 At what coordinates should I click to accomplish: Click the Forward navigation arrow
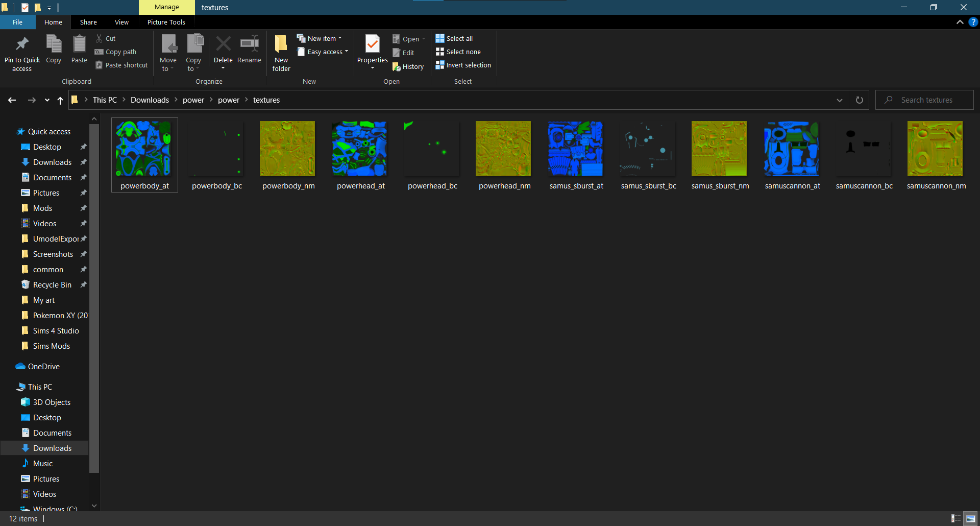pos(32,100)
